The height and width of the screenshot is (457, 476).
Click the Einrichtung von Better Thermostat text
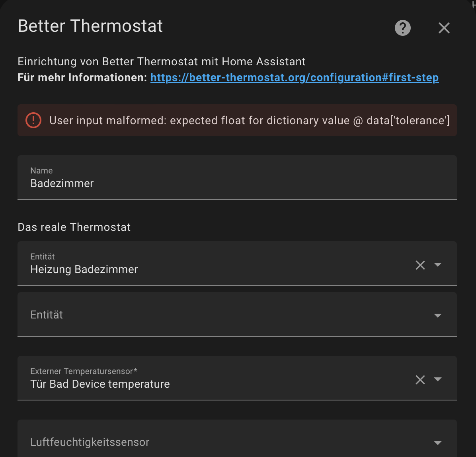pyautogui.click(x=161, y=62)
